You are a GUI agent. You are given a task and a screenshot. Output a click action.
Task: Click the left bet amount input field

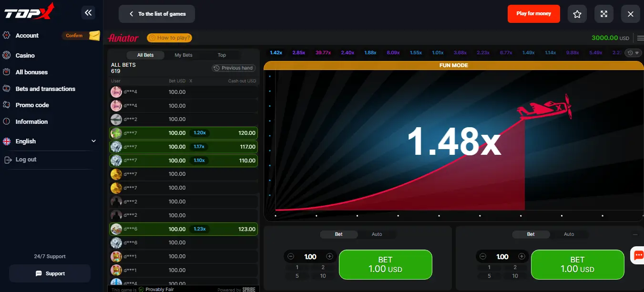click(x=310, y=257)
